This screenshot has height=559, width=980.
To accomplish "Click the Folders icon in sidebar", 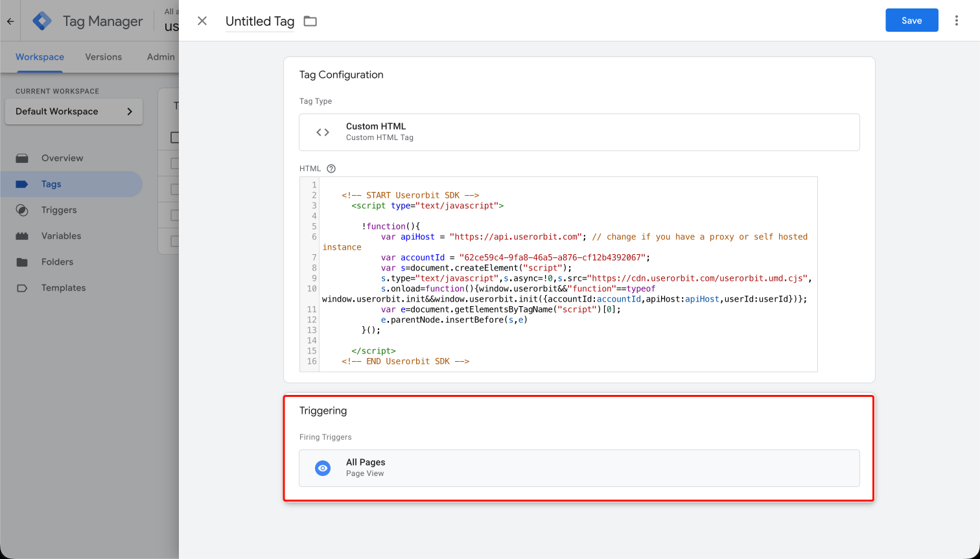I will 22,262.
